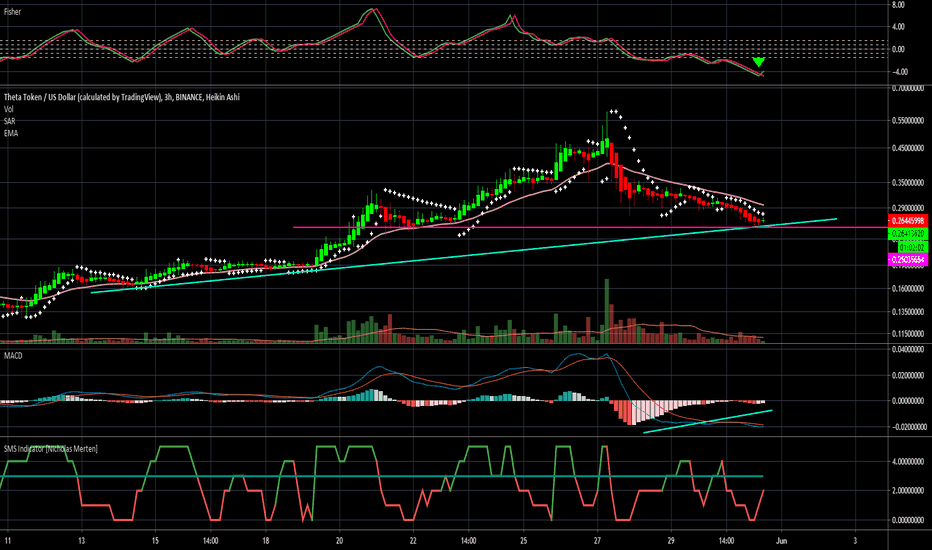Image resolution: width=932 pixels, height=550 pixels.
Task: Click the Theta Token / US Dollar chart title
Action: (122, 97)
